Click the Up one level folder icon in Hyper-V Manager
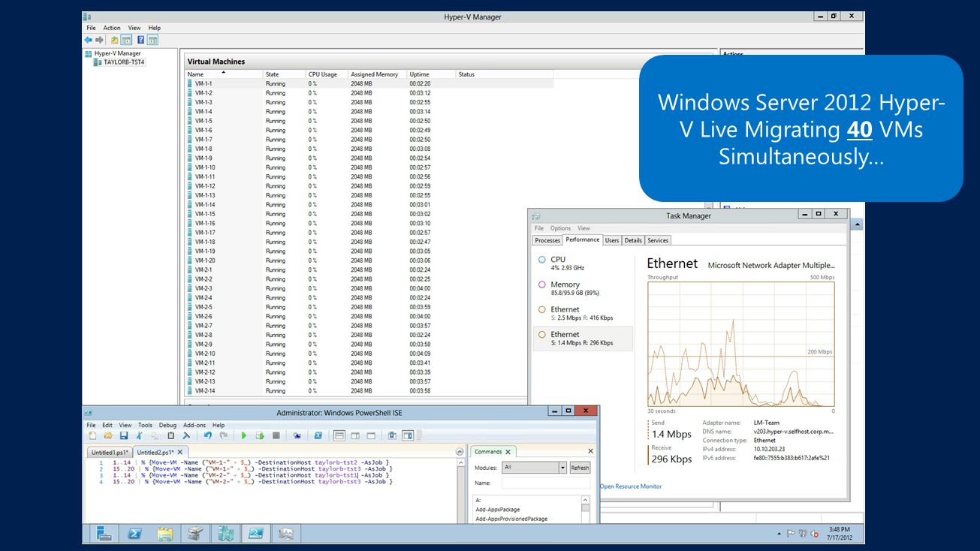The height and width of the screenshot is (551, 980). pyautogui.click(x=114, y=40)
